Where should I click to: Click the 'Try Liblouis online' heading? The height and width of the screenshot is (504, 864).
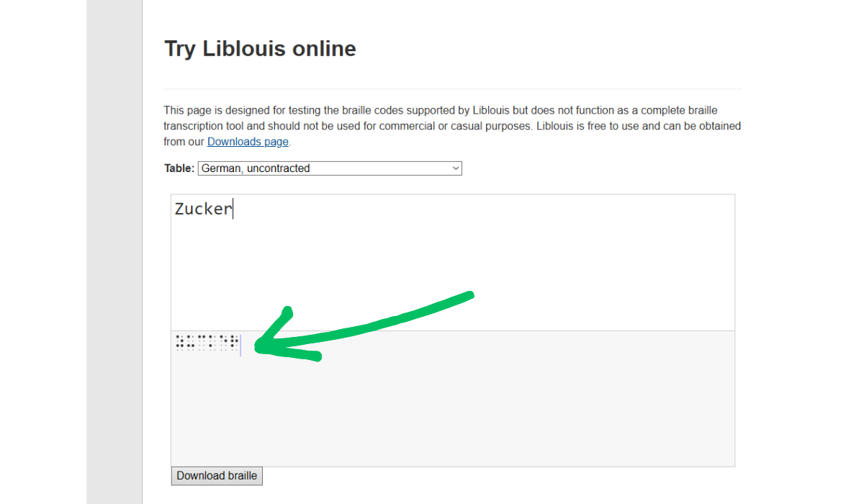pyautogui.click(x=260, y=49)
